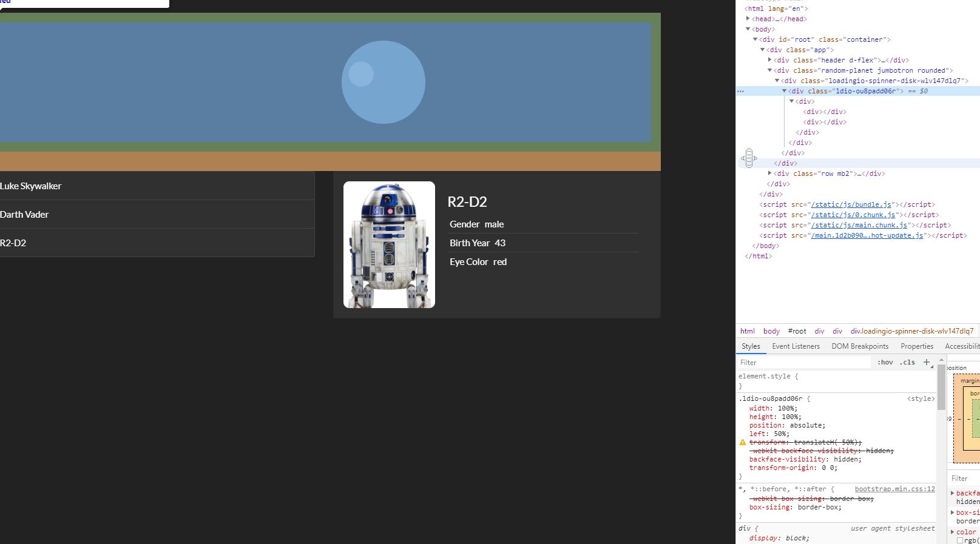Switch to the Styles tab

click(751, 346)
